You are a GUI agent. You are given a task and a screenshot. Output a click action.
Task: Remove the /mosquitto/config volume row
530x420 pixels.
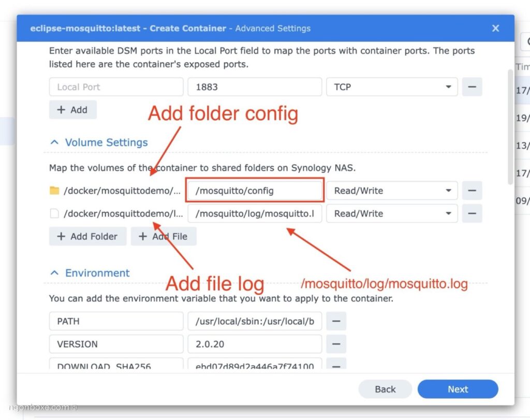click(472, 191)
